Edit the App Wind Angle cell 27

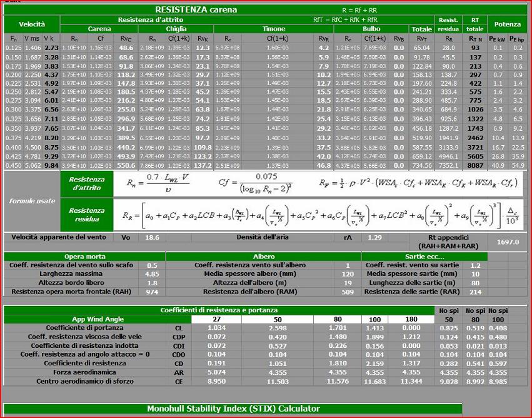click(x=216, y=319)
